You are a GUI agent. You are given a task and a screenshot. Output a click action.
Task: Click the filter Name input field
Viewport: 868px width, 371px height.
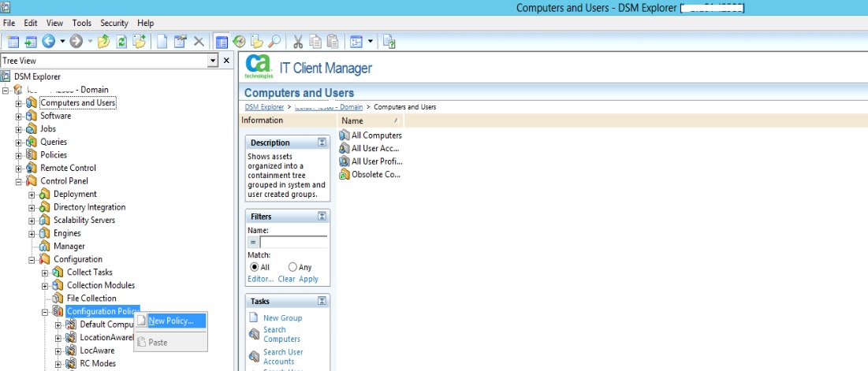(x=293, y=242)
